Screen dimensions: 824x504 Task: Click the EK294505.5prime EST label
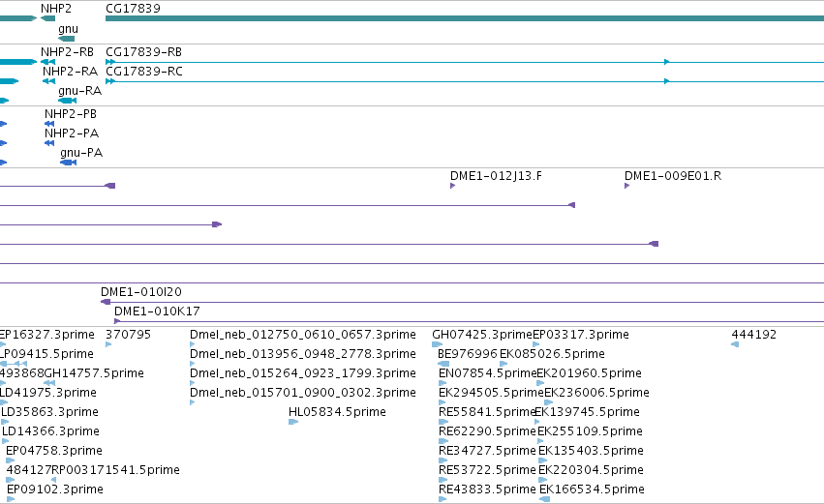[491, 393]
